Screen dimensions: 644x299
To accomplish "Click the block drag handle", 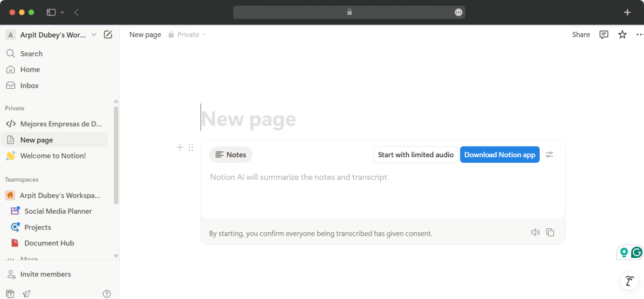I will (x=191, y=148).
